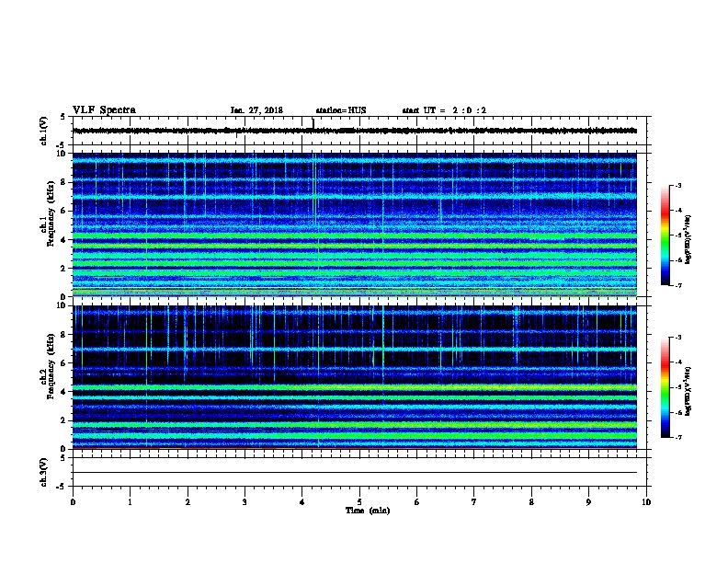Click the ch.2 spectrogram colorbar
The height and width of the screenshot is (563, 728).
point(665,387)
